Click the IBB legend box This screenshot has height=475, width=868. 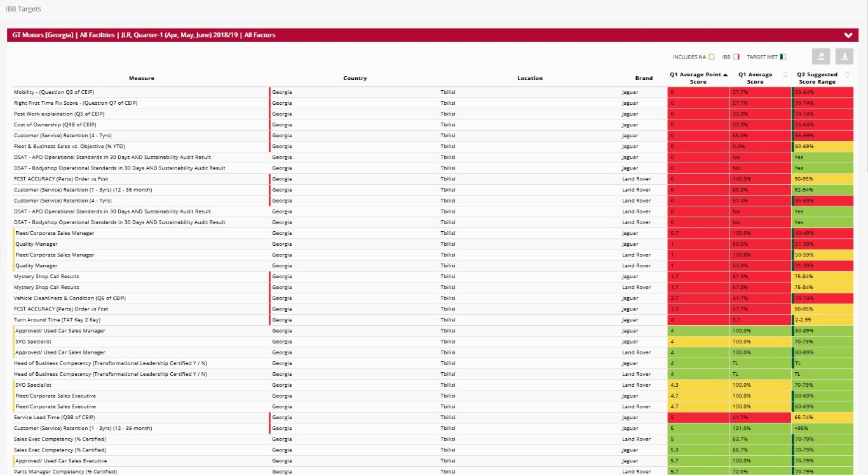[736, 57]
